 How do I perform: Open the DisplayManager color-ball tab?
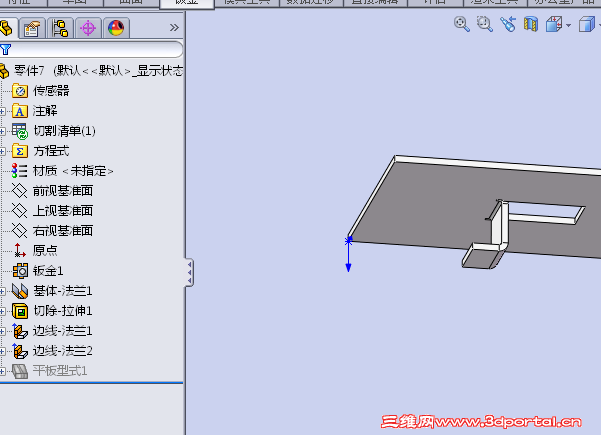pos(116,28)
